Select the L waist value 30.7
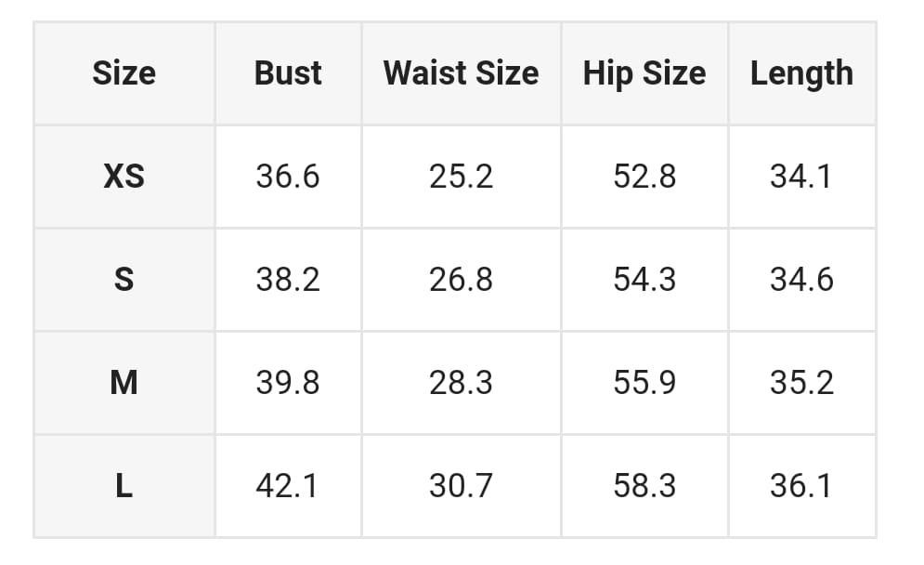Viewport: 924px width, 565px height. pyautogui.click(x=461, y=485)
